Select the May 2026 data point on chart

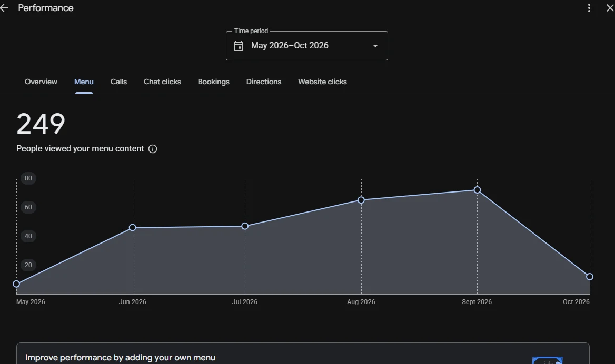(x=16, y=284)
